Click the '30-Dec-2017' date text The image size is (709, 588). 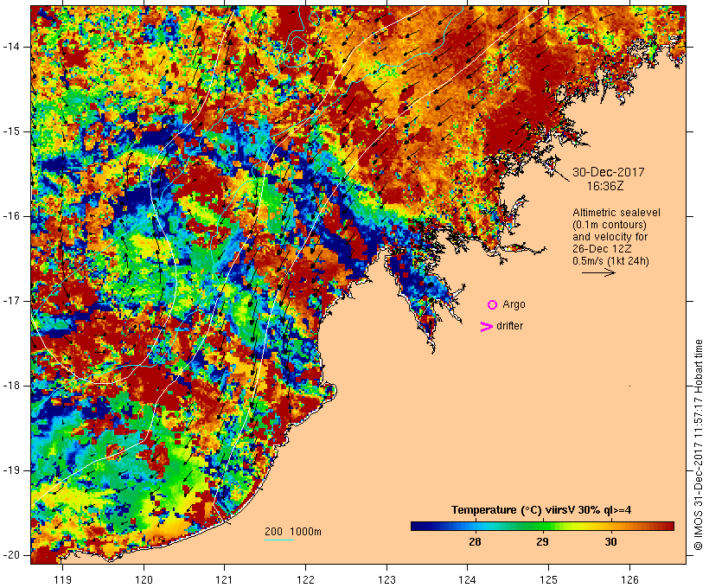click(x=608, y=172)
